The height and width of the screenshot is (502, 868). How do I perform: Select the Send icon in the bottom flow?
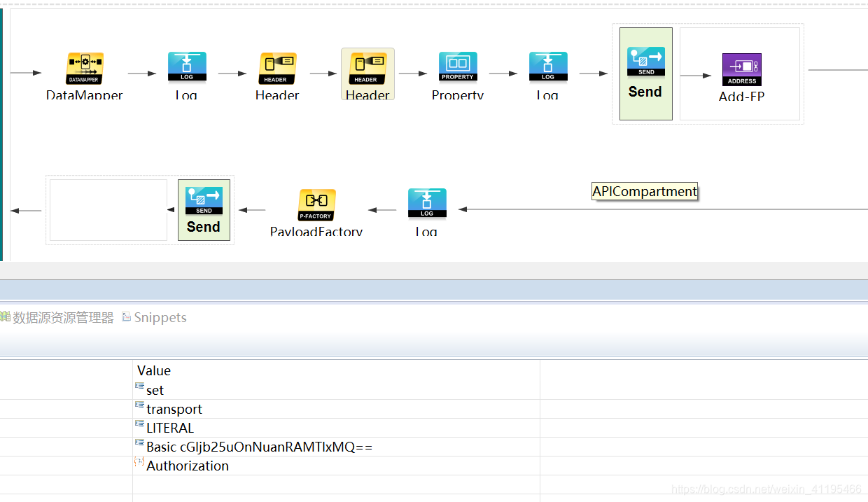coord(203,199)
